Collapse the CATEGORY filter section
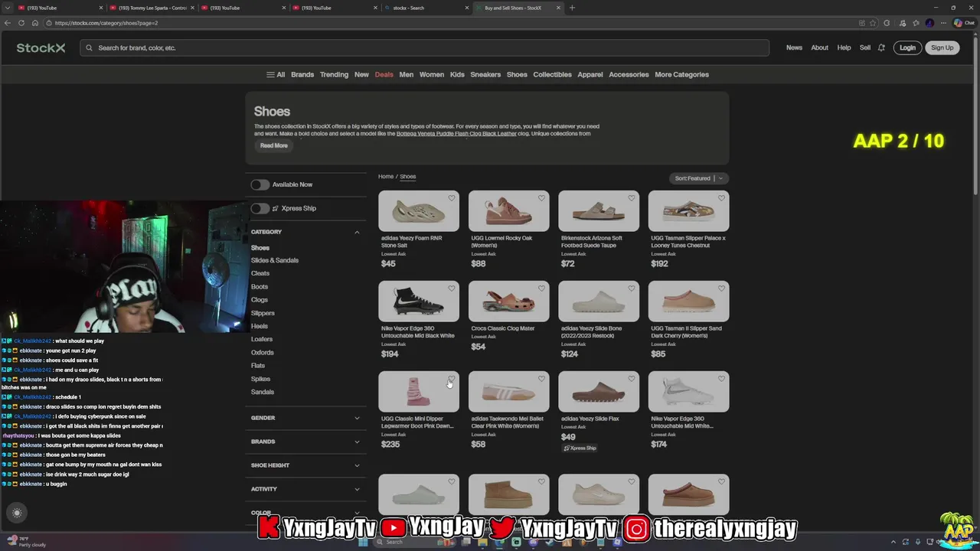This screenshot has height=551, width=980. pos(305,232)
